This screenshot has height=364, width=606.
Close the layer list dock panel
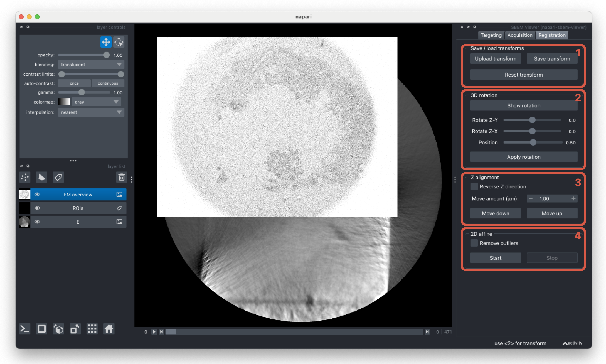[x=22, y=166]
